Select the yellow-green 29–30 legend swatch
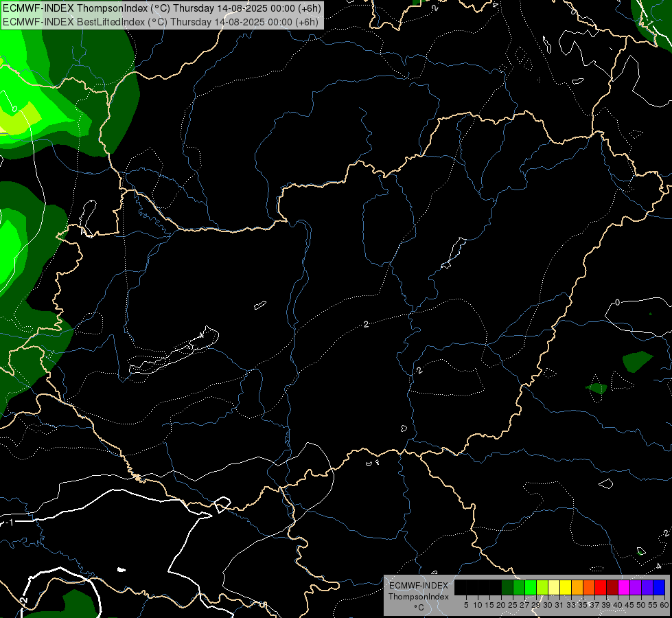Image resolution: width=672 pixels, height=618 pixels. tap(542, 587)
